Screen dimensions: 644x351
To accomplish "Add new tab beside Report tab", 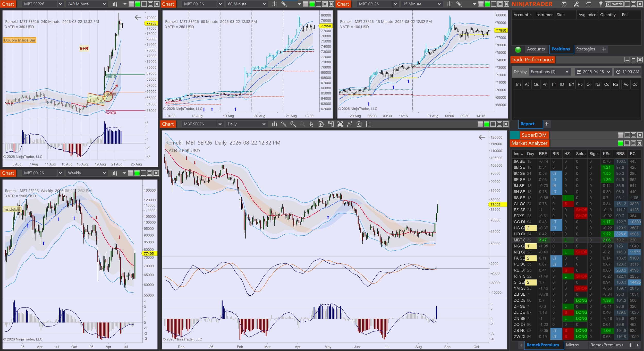I will pyautogui.click(x=547, y=124).
